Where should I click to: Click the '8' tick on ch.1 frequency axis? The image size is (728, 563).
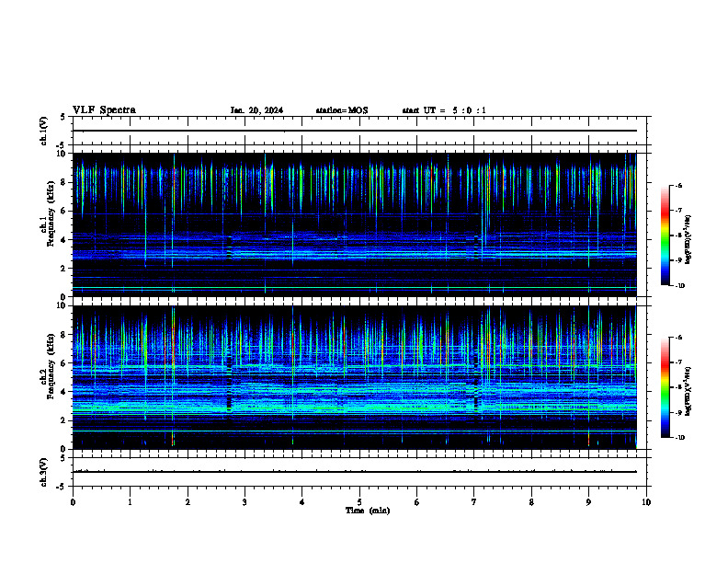click(x=63, y=182)
